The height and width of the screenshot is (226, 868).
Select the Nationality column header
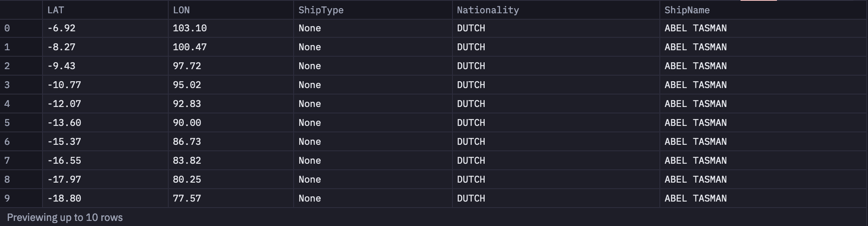(x=556, y=10)
